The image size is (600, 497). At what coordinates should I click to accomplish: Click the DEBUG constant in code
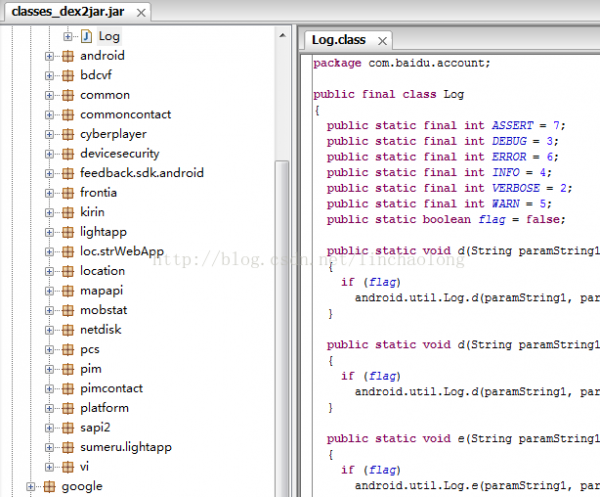tap(509, 141)
